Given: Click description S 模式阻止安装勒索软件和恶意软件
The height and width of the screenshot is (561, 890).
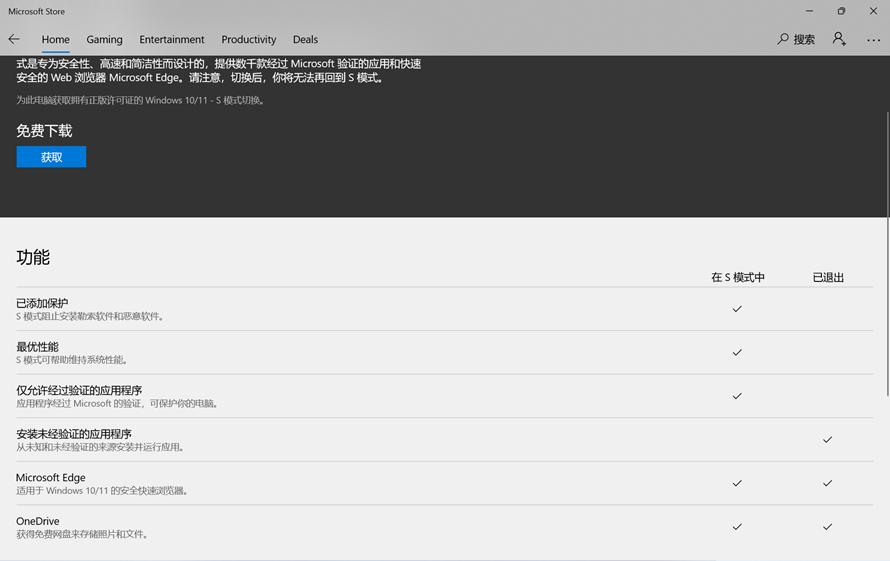Looking at the screenshot, I should click(x=91, y=316).
